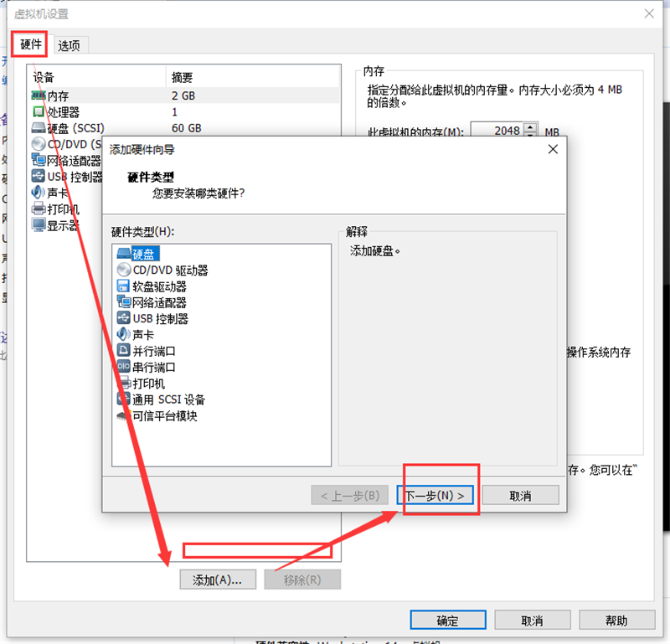Switch to the 选项 tab

[70, 44]
